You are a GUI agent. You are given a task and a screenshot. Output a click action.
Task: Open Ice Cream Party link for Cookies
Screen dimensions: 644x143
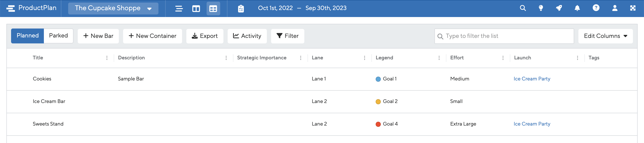tap(532, 79)
